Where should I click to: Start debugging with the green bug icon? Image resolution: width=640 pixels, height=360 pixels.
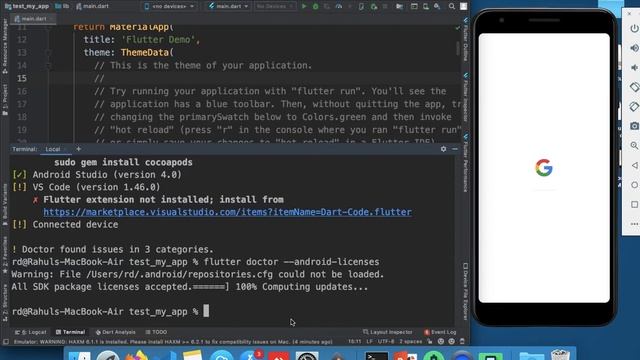(315, 7)
